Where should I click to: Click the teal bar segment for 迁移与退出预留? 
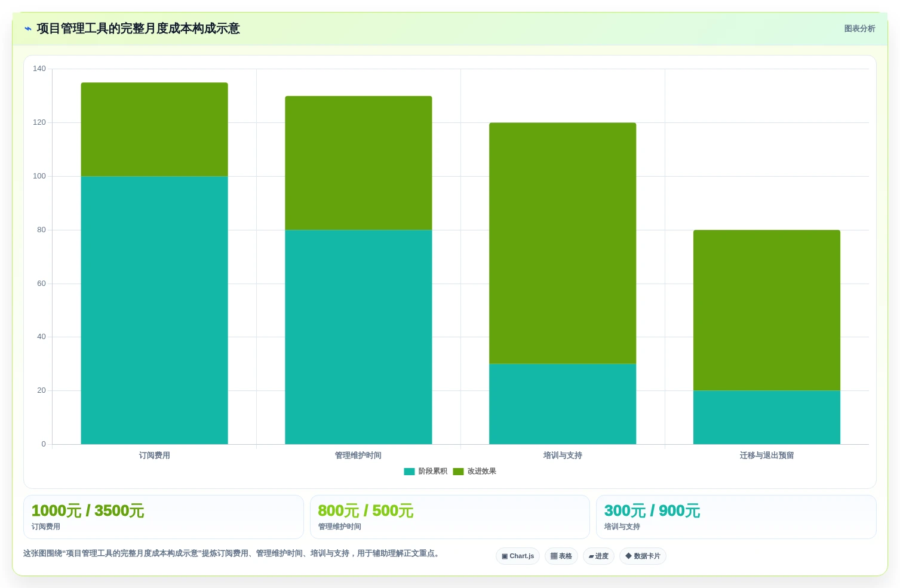(x=767, y=417)
